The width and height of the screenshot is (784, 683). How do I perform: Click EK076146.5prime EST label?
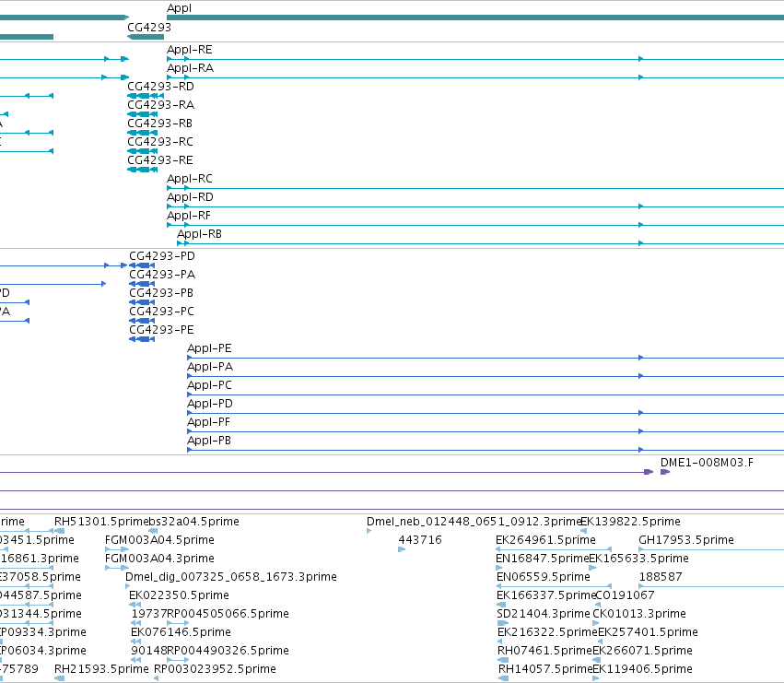pyautogui.click(x=181, y=632)
